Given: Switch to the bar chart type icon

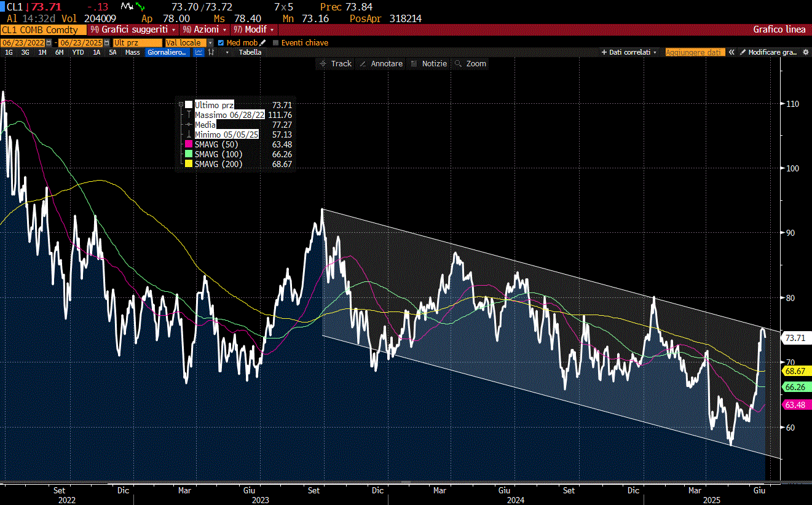Looking at the screenshot, I should click(211, 52).
